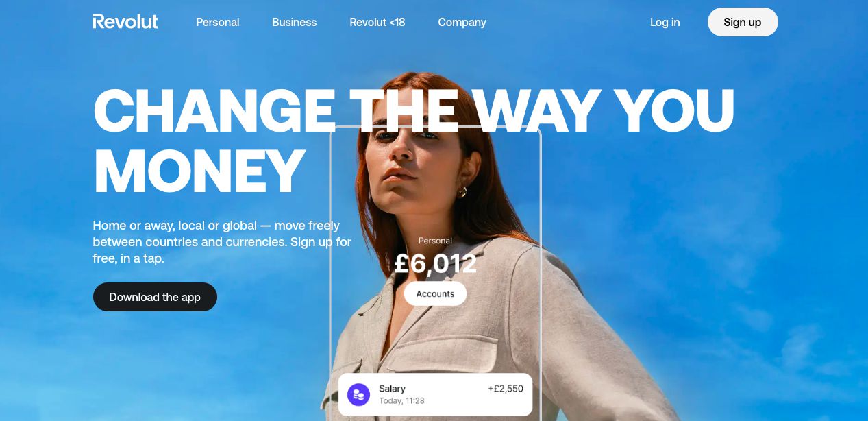Click the +£2,550 salary amount
Viewport: 868px width, 421px height.
(x=506, y=389)
